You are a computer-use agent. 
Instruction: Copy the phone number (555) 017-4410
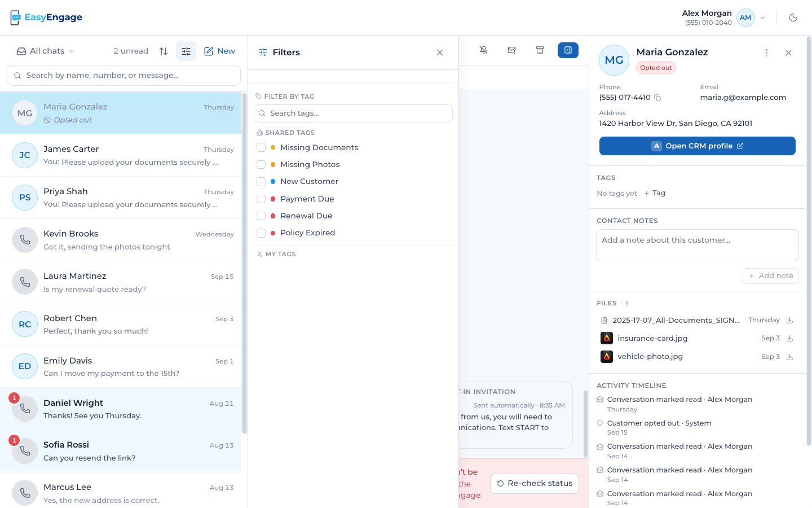[657, 98]
